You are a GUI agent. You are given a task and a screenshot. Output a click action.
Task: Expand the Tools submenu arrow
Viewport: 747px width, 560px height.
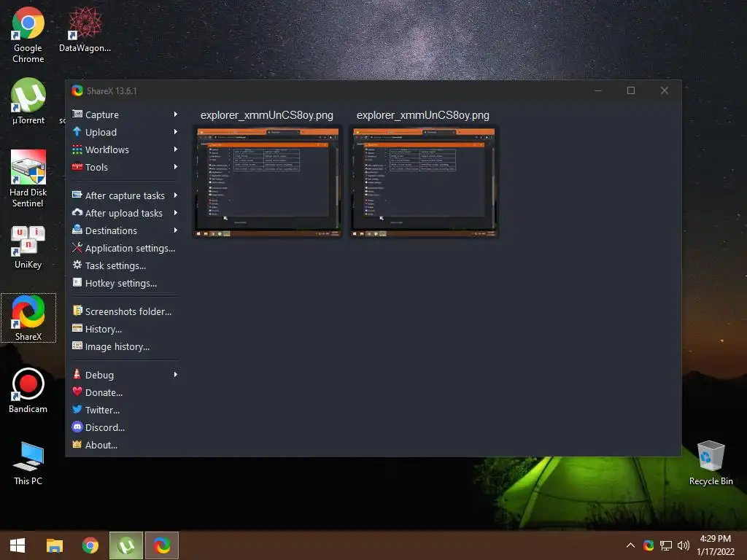point(175,167)
